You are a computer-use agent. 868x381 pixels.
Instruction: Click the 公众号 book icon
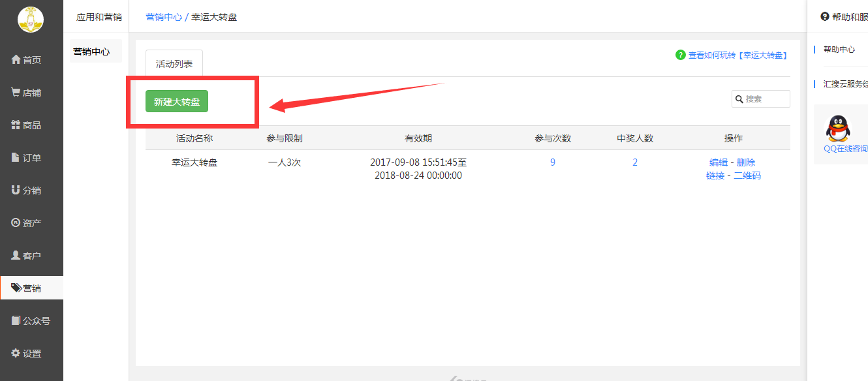click(x=16, y=321)
